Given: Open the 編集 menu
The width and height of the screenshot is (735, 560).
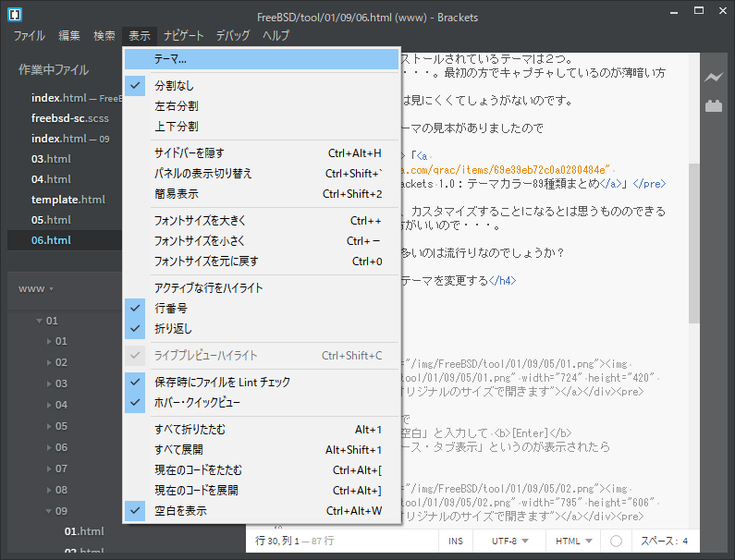Looking at the screenshot, I should point(69,36).
